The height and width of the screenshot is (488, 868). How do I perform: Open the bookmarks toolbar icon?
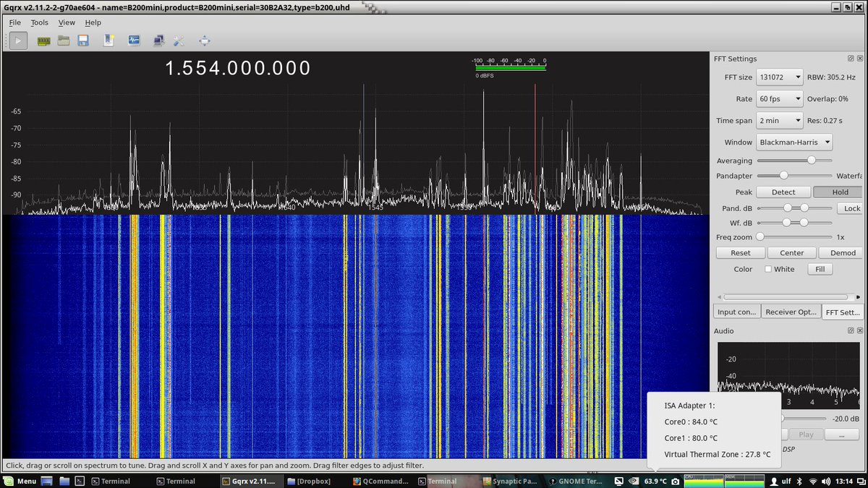coord(109,40)
